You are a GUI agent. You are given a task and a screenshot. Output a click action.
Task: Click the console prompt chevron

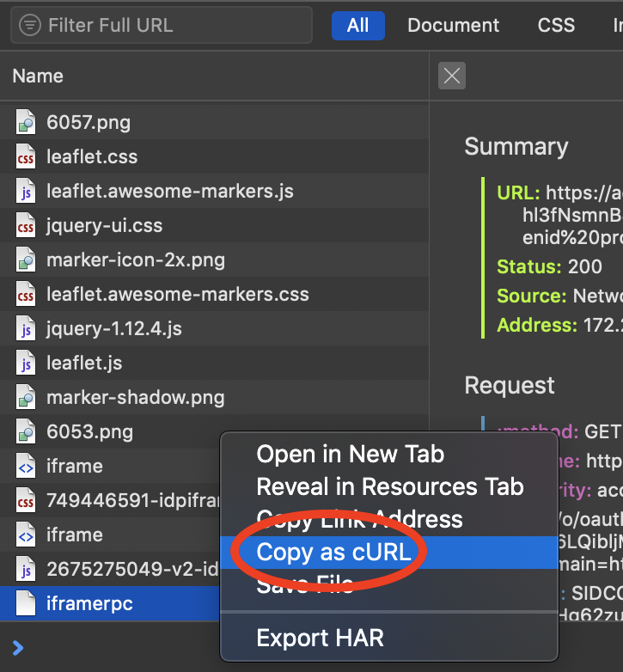click(18, 647)
